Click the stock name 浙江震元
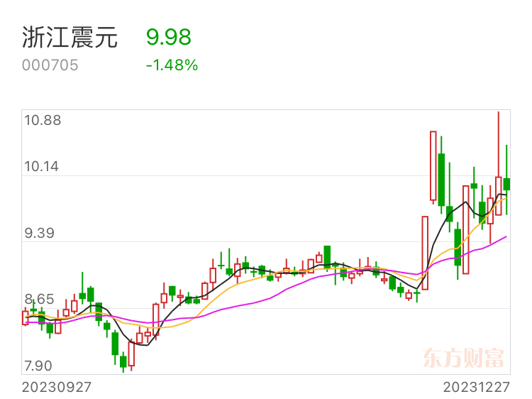The width and height of the screenshot is (532, 399). pyautogui.click(x=70, y=38)
